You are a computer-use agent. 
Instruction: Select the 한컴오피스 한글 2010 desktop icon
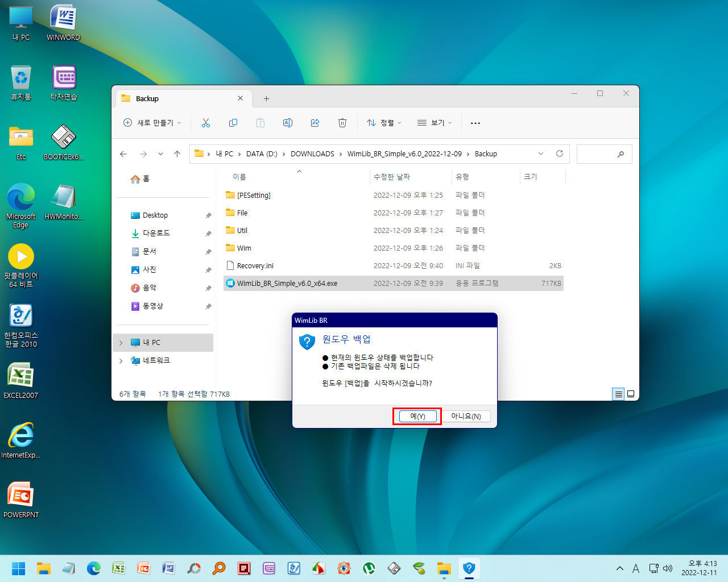(x=21, y=326)
